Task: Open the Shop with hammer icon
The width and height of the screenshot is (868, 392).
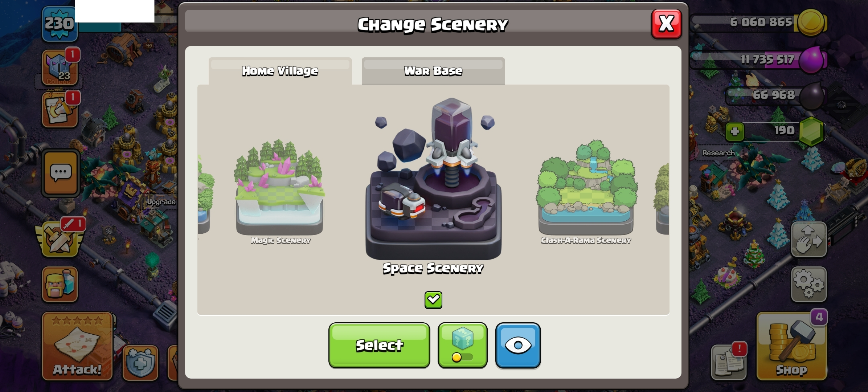Action: 792,346
